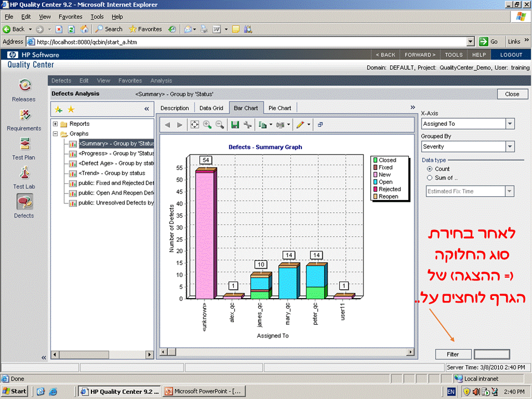Open the copy graph dropdown arrow
The width and height of the screenshot is (532, 399).
coord(271,125)
